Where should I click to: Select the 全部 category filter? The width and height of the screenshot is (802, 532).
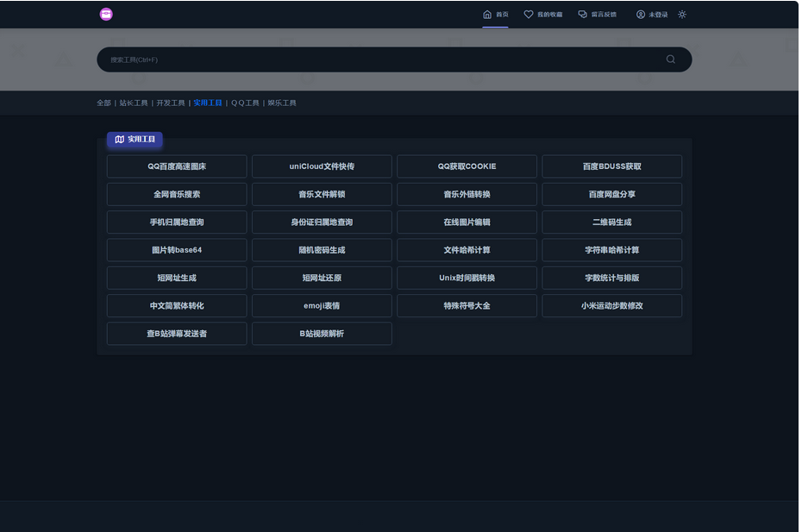(103, 103)
